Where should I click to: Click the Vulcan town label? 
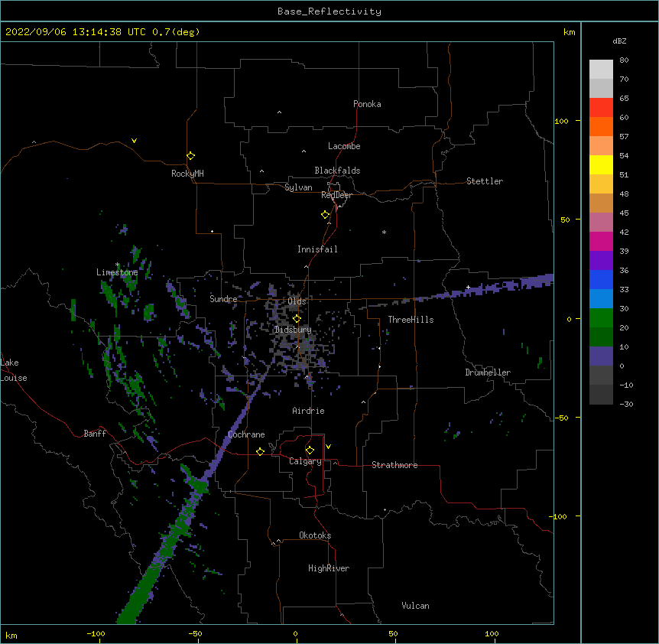(x=415, y=606)
